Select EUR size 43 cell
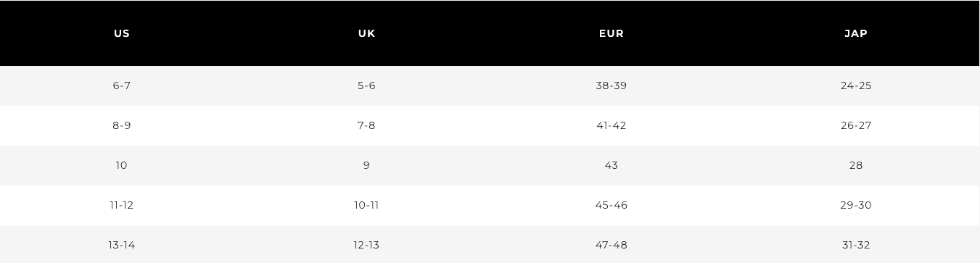The height and width of the screenshot is (263, 980). tap(612, 165)
